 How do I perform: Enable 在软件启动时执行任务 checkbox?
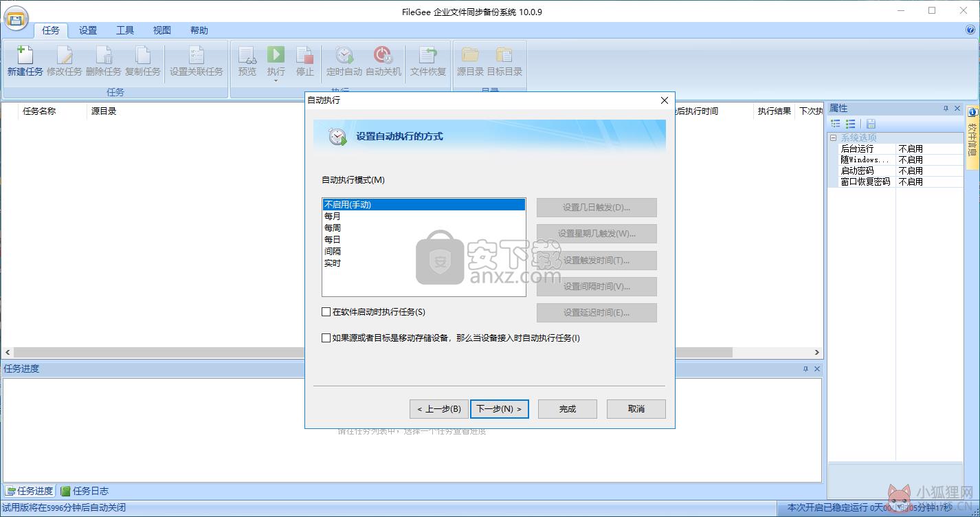326,312
